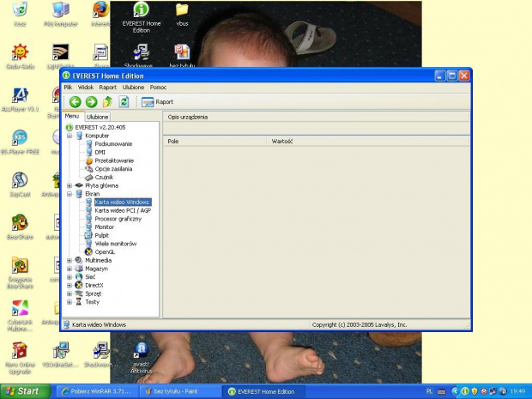This screenshot has height=399, width=532.
Task: Select the Mój komputer desktop icon
Action: click(61, 14)
